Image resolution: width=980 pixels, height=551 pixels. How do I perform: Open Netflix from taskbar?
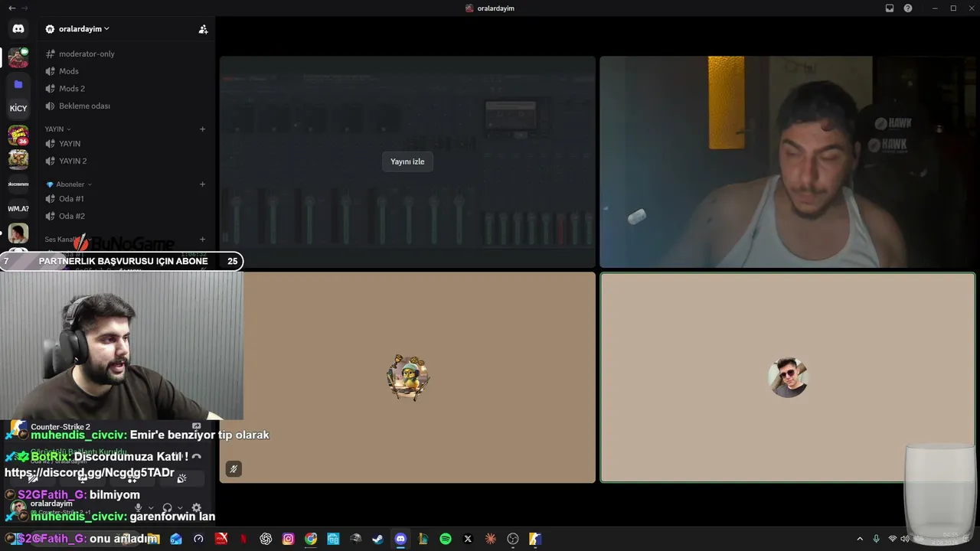(243, 539)
